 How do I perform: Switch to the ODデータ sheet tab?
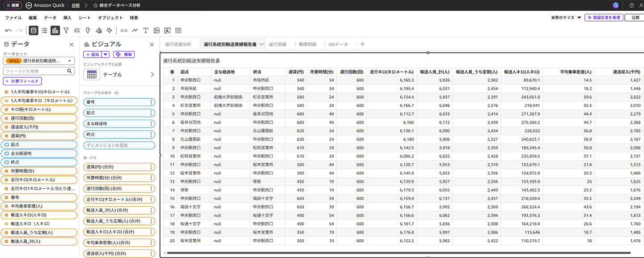(338, 44)
